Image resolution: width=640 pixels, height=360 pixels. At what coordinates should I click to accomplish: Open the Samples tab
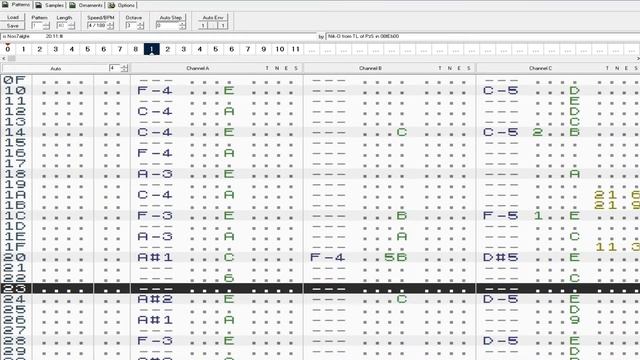(x=50, y=5)
